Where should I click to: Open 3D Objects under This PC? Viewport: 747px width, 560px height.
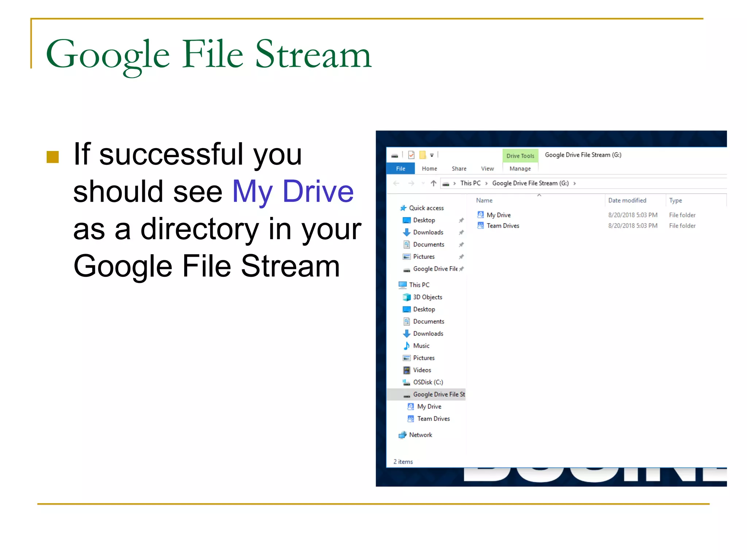coord(427,297)
